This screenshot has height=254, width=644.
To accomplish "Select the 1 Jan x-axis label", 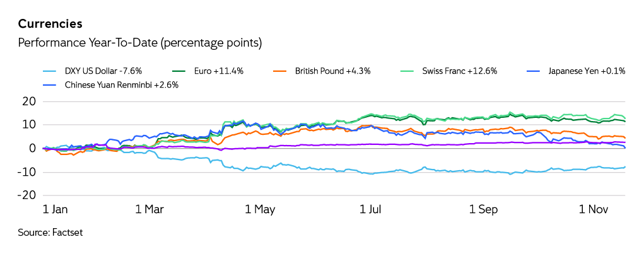I will point(54,209).
